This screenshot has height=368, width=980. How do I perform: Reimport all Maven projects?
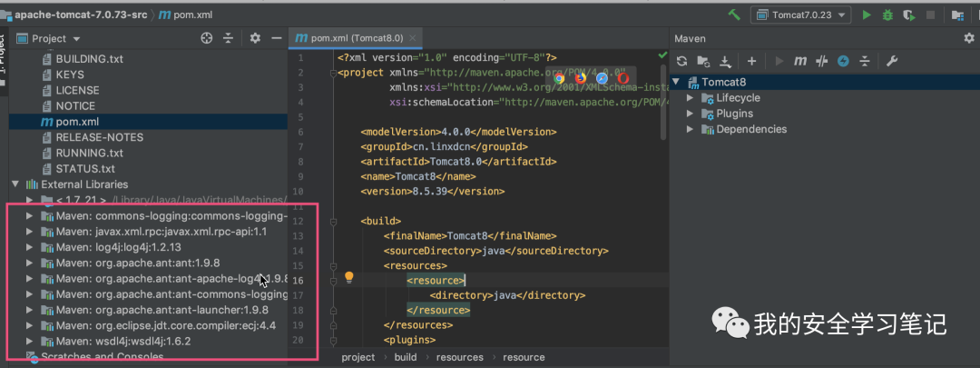coord(681,61)
